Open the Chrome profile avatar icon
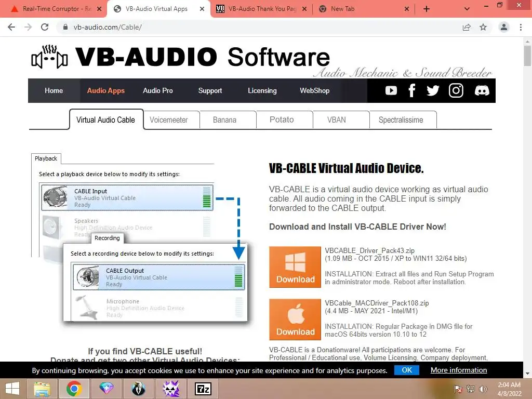Image resolution: width=532 pixels, height=399 pixels. pyautogui.click(x=504, y=27)
